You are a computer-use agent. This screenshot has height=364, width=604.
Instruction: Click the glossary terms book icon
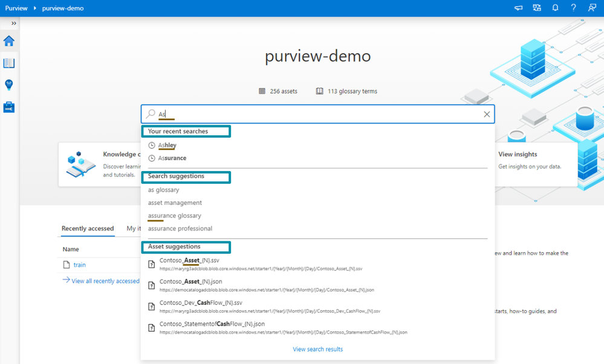point(320,91)
